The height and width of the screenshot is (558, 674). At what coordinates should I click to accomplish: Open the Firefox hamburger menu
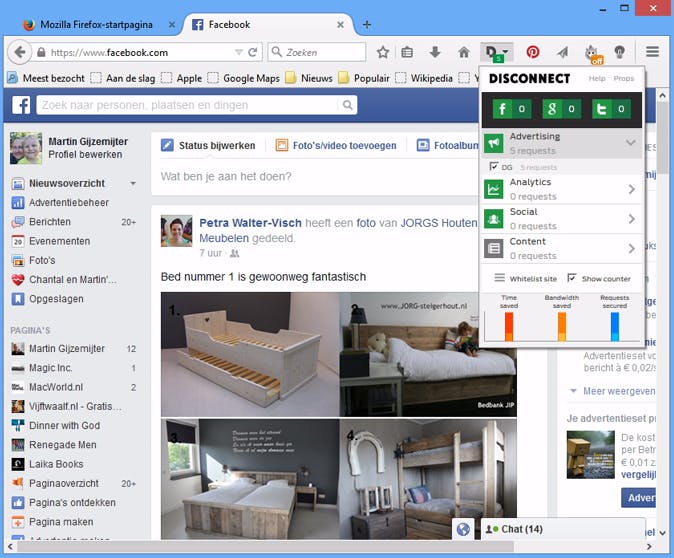[652, 52]
